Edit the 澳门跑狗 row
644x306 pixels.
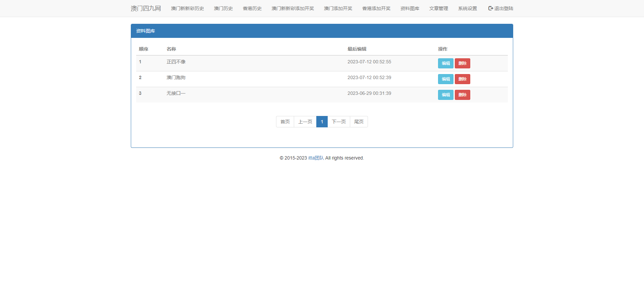(445, 79)
